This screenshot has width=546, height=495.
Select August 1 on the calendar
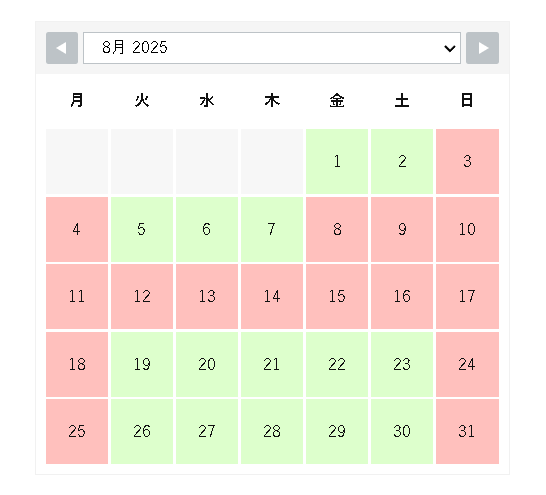point(337,162)
